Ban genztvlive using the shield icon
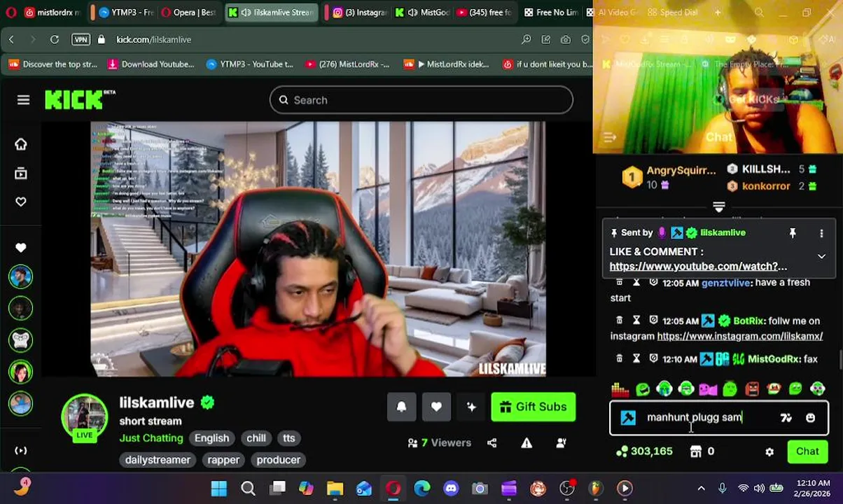 click(653, 282)
